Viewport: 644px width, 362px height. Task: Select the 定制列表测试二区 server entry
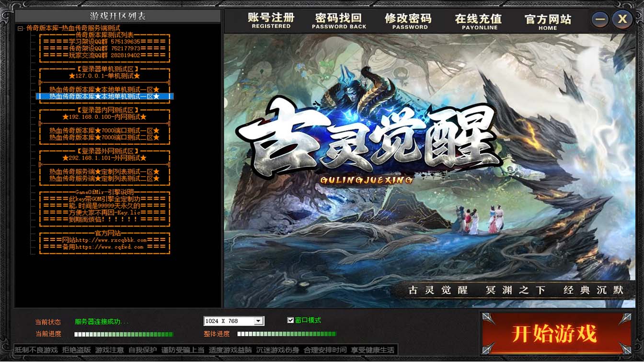pos(104,179)
